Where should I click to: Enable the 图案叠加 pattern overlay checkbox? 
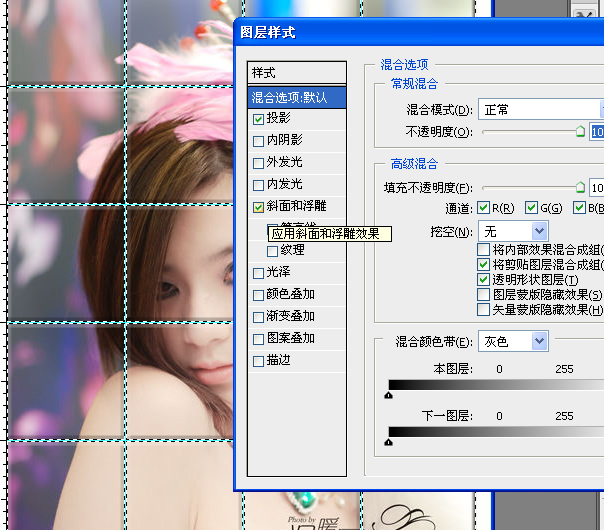258,339
